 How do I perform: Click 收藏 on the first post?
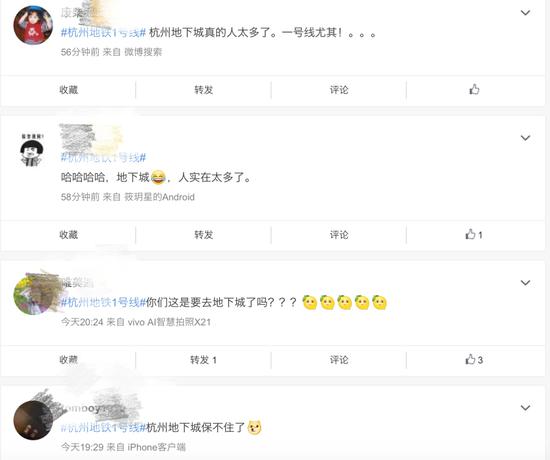[68, 90]
